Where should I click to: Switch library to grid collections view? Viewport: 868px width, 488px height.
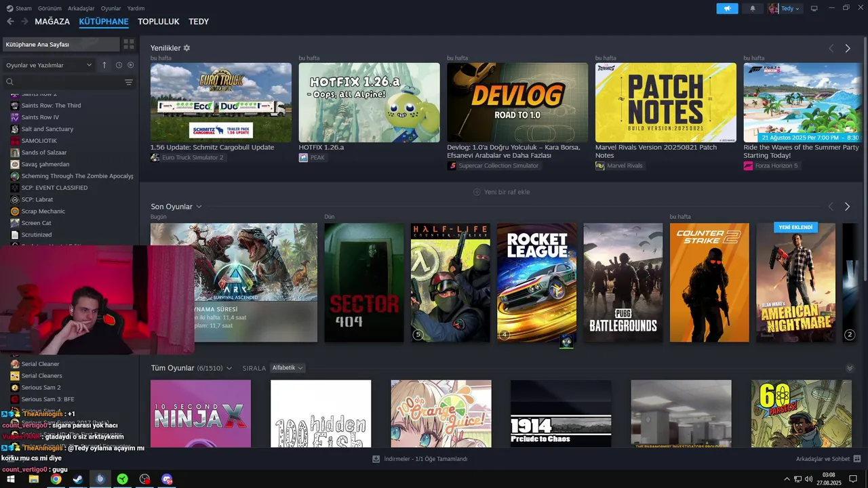pos(128,44)
